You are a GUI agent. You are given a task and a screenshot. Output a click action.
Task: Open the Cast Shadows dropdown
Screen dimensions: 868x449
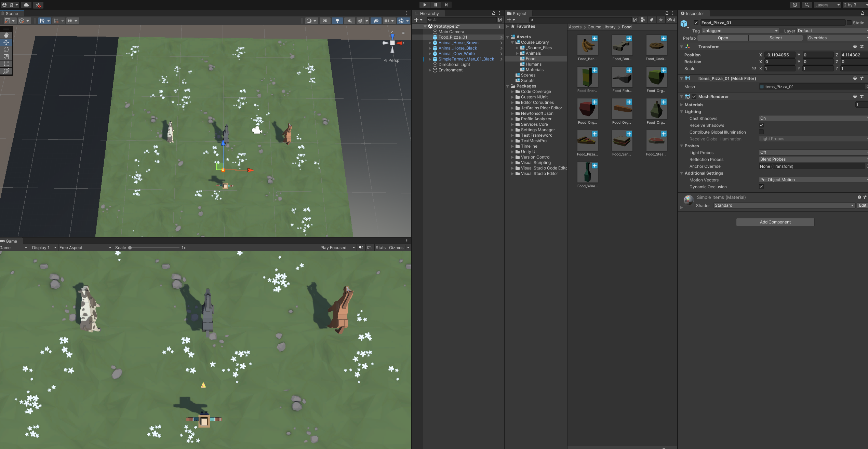(x=813, y=118)
